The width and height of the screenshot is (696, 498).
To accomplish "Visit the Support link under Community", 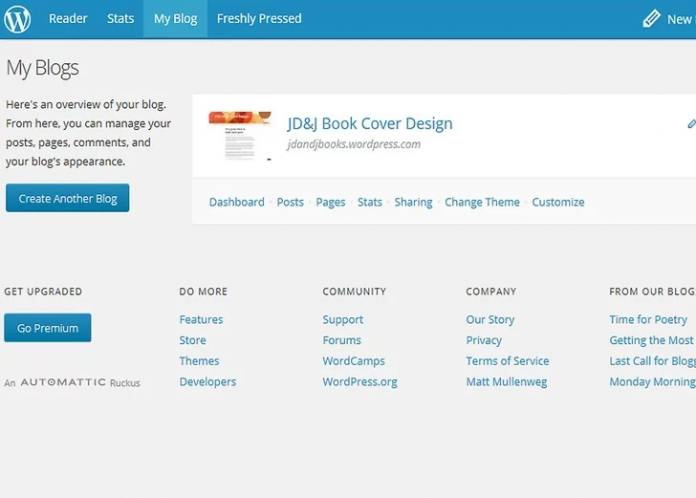I will (x=343, y=320).
